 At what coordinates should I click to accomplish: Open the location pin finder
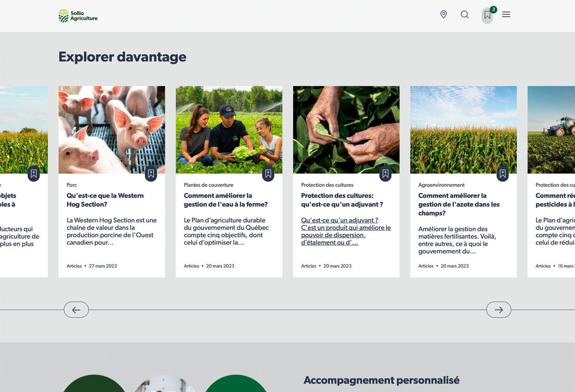click(x=444, y=15)
